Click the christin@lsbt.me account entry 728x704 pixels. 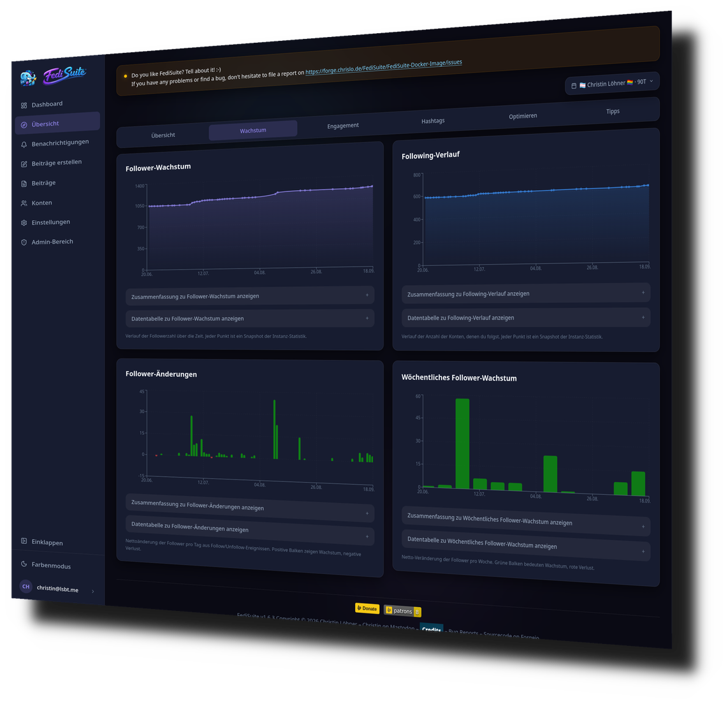pos(57,589)
